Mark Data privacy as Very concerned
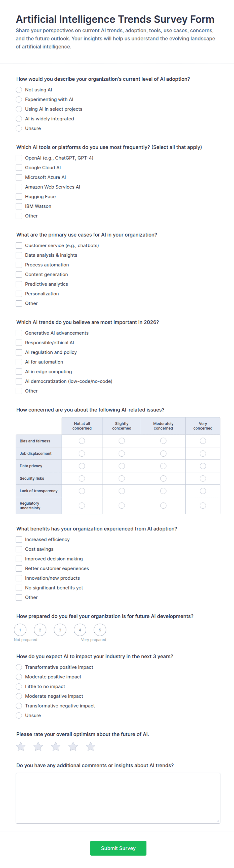The height and width of the screenshot is (868, 234). pyautogui.click(x=203, y=466)
